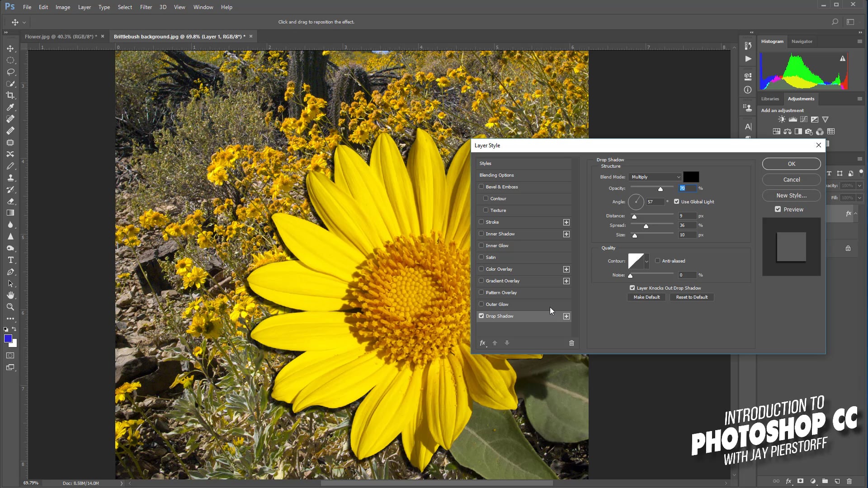Select the Horizontal Type tool
Screen dimensions: 868x488
click(10, 260)
